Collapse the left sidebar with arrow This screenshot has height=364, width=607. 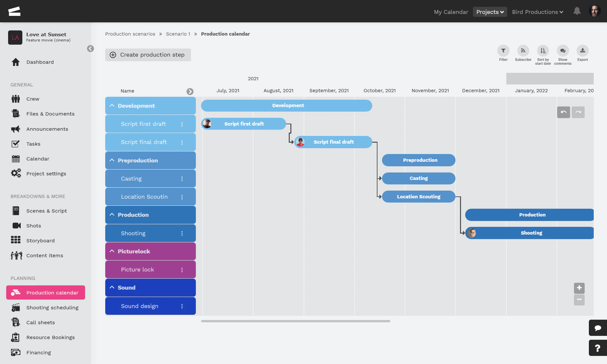pyautogui.click(x=90, y=49)
